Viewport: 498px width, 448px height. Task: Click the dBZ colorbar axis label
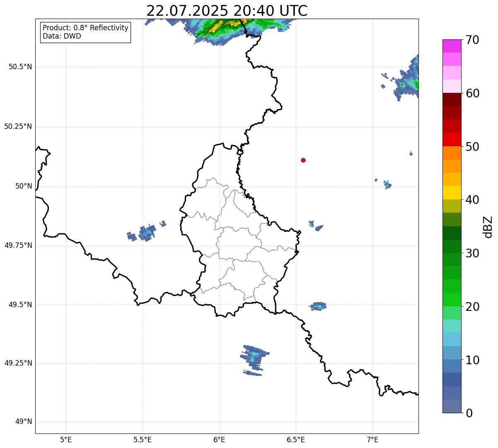pyautogui.click(x=488, y=227)
